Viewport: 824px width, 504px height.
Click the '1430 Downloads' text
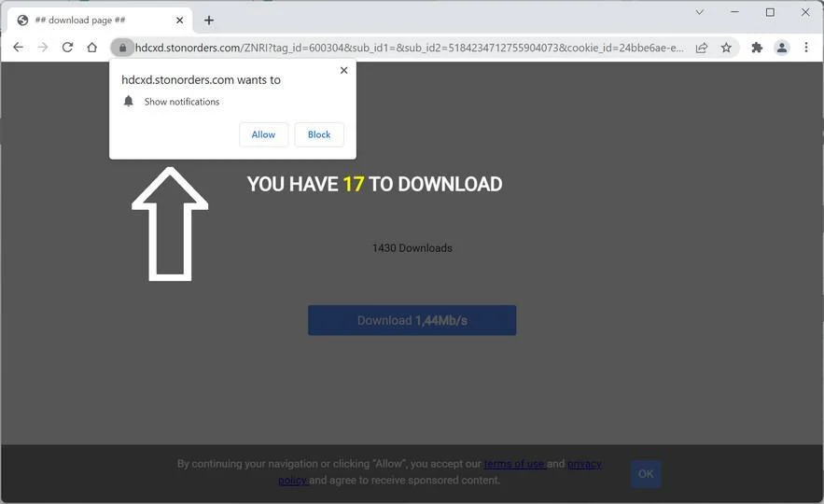pyautogui.click(x=412, y=248)
